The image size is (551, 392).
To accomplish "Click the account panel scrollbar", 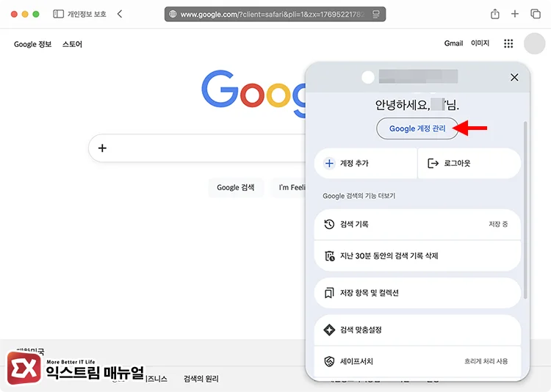I will click(x=525, y=210).
